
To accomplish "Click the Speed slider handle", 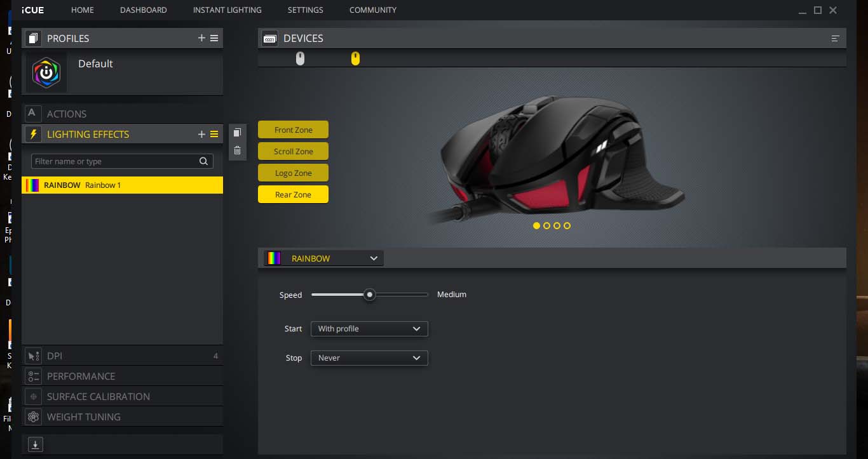I will pos(369,295).
